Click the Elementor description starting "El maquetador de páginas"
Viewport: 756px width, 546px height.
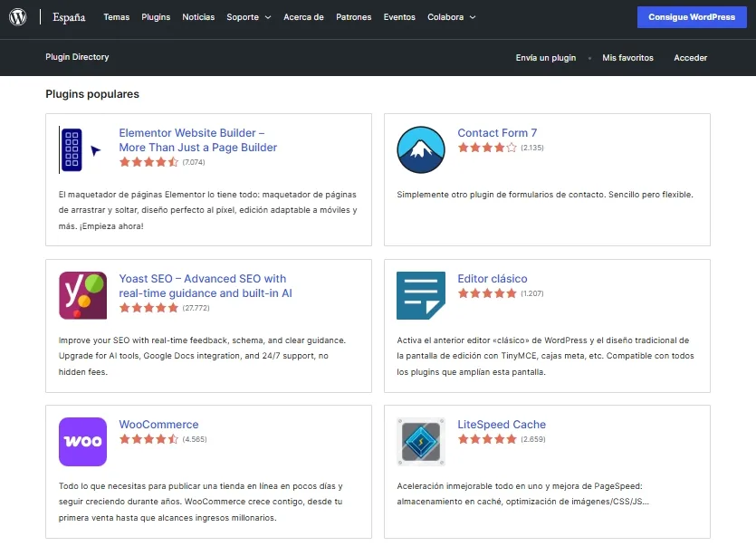(x=208, y=210)
